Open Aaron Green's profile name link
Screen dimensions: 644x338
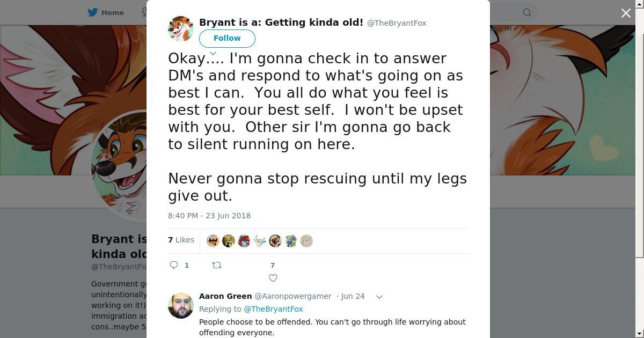point(225,296)
